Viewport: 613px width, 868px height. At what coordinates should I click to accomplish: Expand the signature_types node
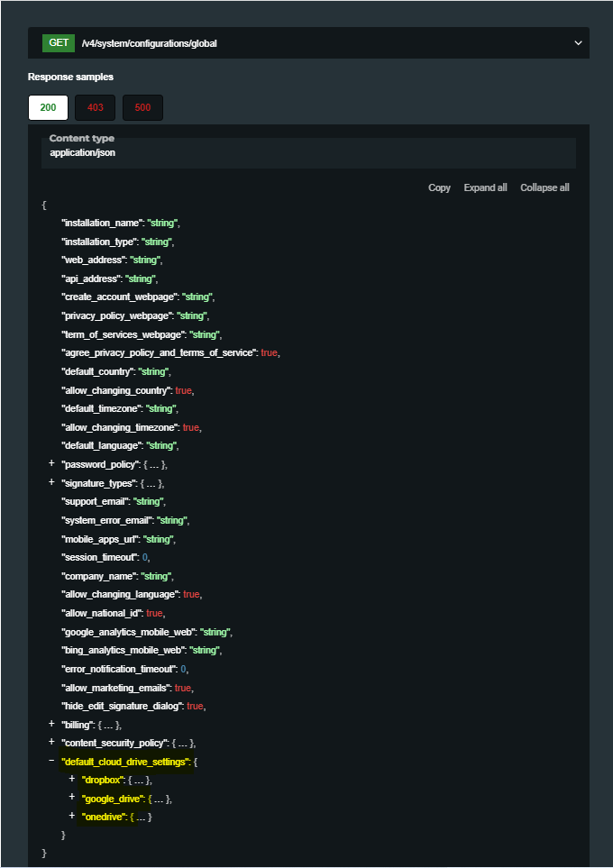pos(51,482)
